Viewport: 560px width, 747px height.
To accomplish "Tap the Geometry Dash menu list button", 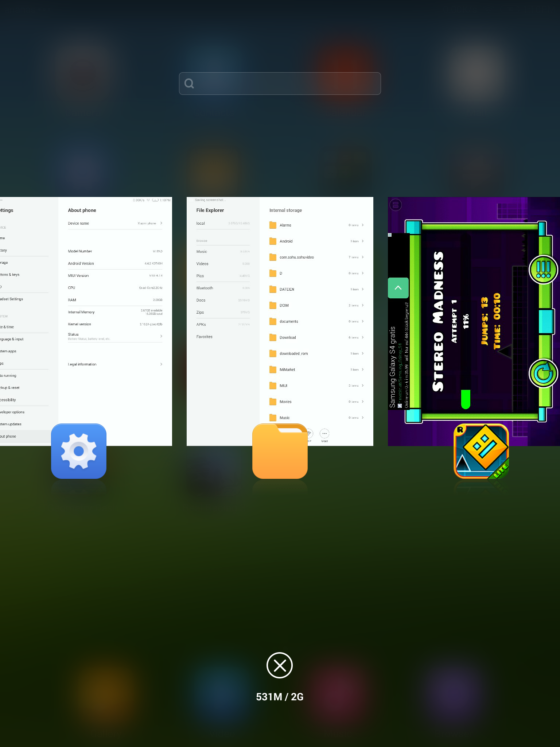I will (x=543, y=270).
